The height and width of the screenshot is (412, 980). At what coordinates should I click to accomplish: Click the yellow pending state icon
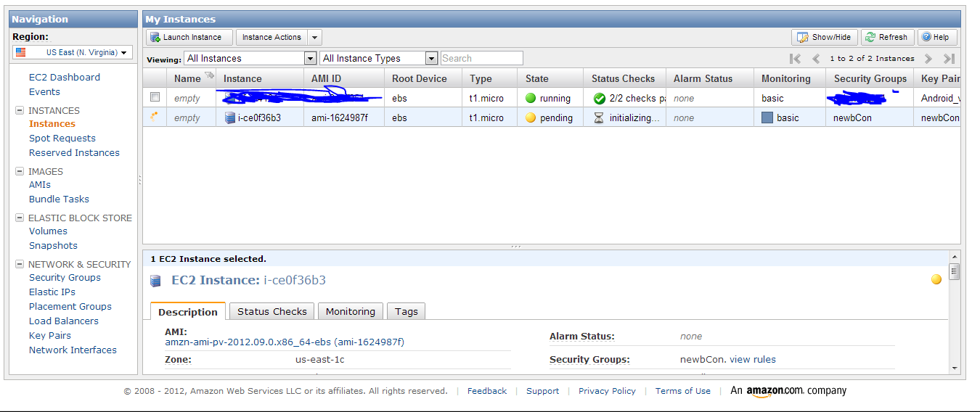[531, 118]
